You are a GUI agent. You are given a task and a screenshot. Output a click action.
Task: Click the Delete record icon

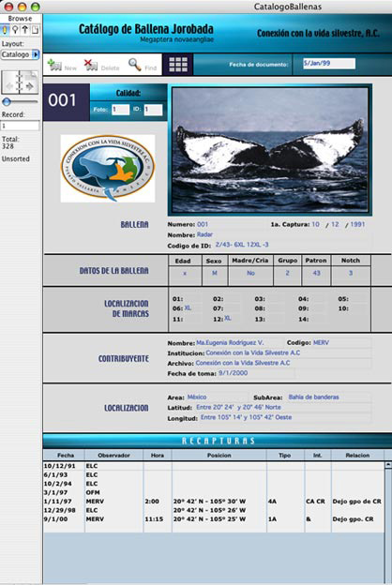tap(91, 65)
